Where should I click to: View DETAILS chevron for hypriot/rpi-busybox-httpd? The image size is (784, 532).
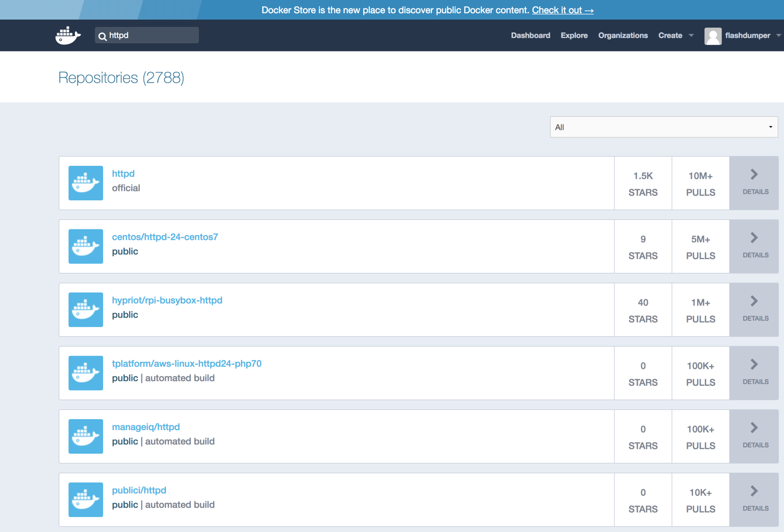tap(754, 301)
